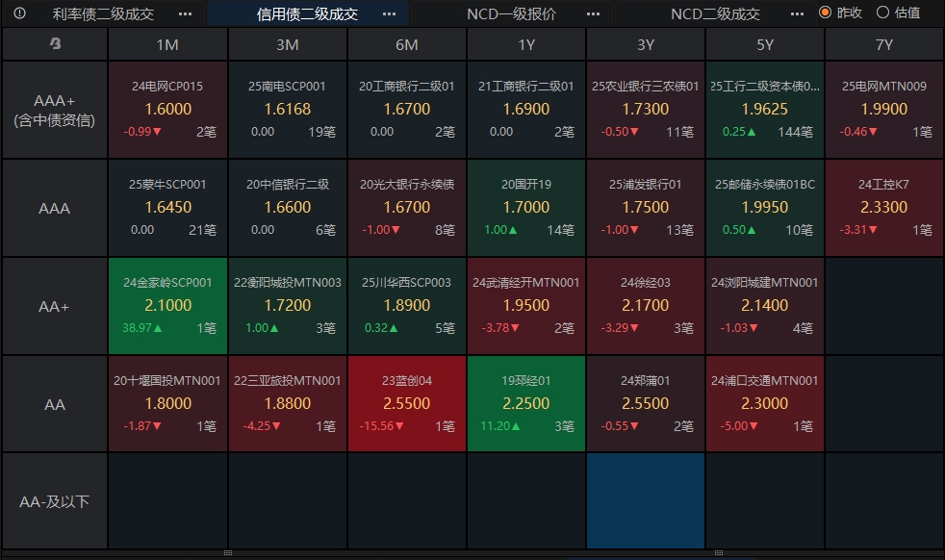Image resolution: width=945 pixels, height=560 pixels.
Task: Select the 估值 radio button
Action: [882, 13]
